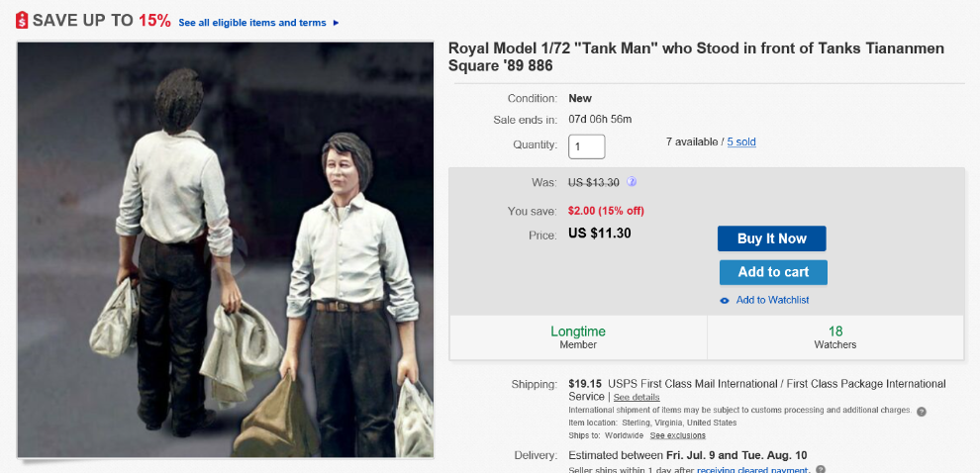Click the arrow after eligible items link
This screenshot has width=980, height=473.
point(337,23)
